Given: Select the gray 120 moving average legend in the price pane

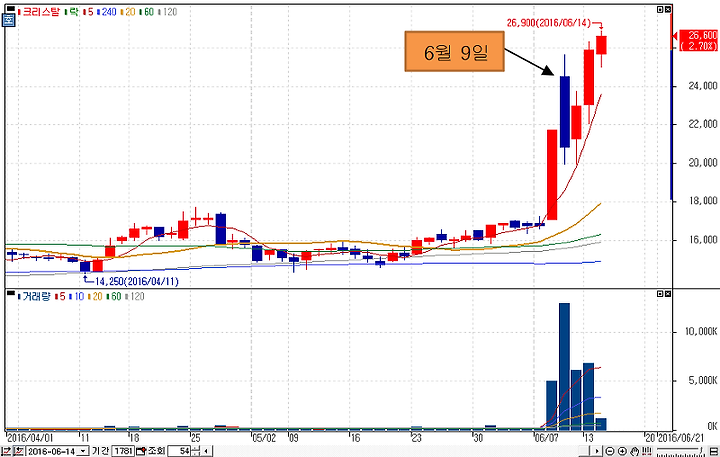Looking at the screenshot, I should coord(168,11).
